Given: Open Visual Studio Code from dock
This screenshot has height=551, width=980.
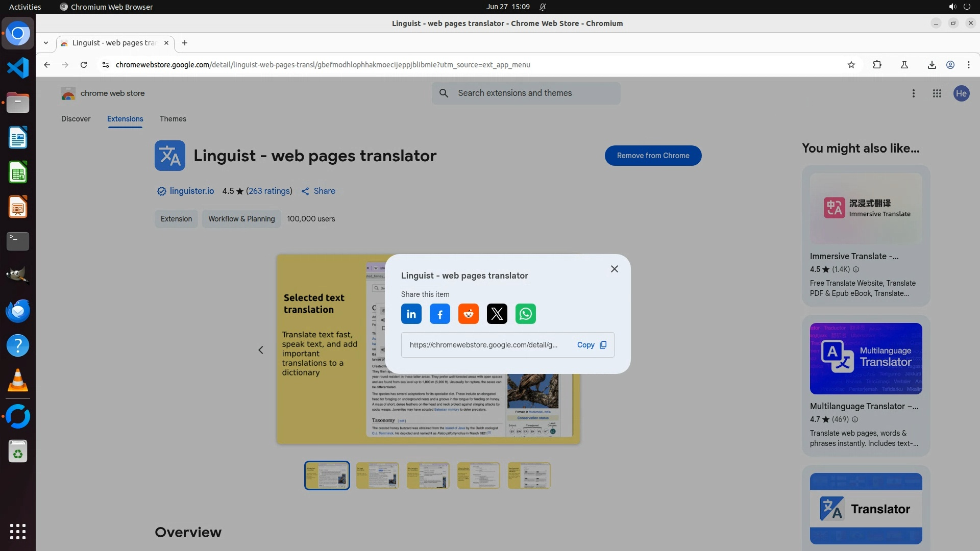Looking at the screenshot, I should 18,68.
